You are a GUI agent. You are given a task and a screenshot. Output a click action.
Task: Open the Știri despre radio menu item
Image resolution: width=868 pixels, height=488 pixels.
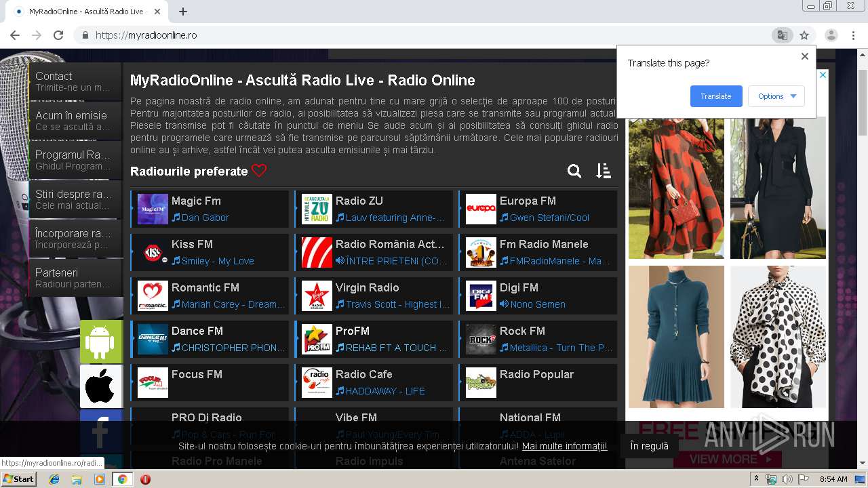[x=75, y=199]
